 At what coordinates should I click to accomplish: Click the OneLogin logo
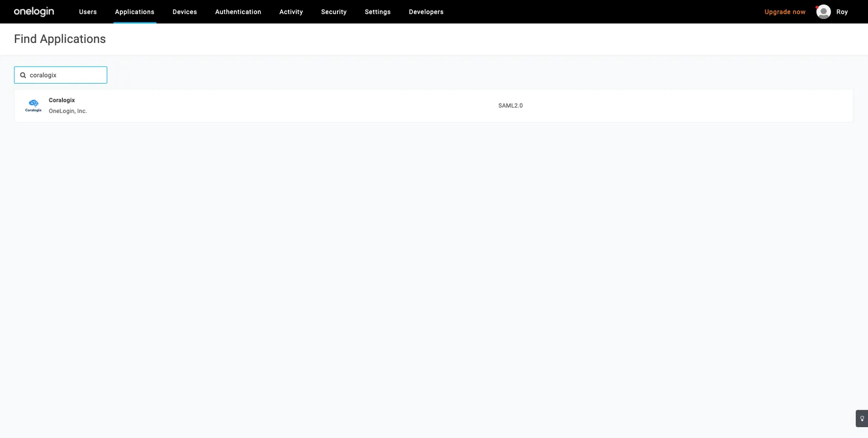coord(34,11)
